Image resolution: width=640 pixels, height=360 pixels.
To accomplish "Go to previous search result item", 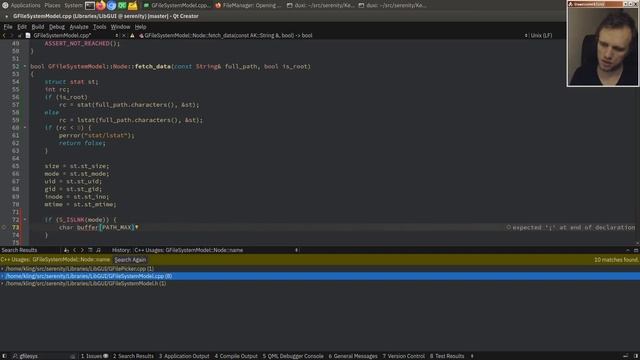I will pos(74,250).
